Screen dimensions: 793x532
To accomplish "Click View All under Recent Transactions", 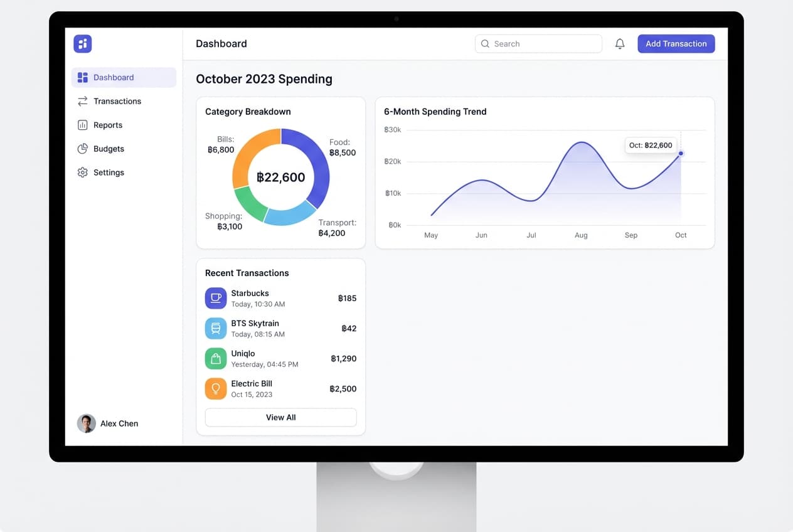I will click(280, 417).
